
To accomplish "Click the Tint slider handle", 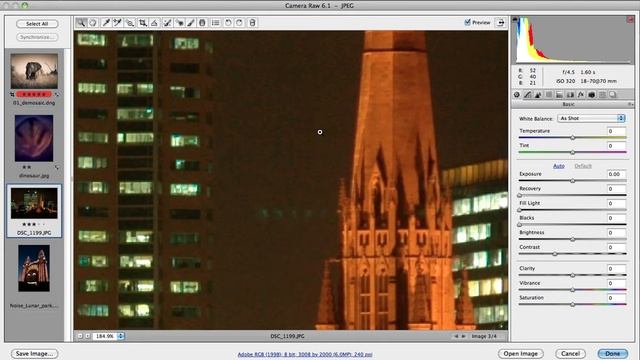I will click(573, 152).
